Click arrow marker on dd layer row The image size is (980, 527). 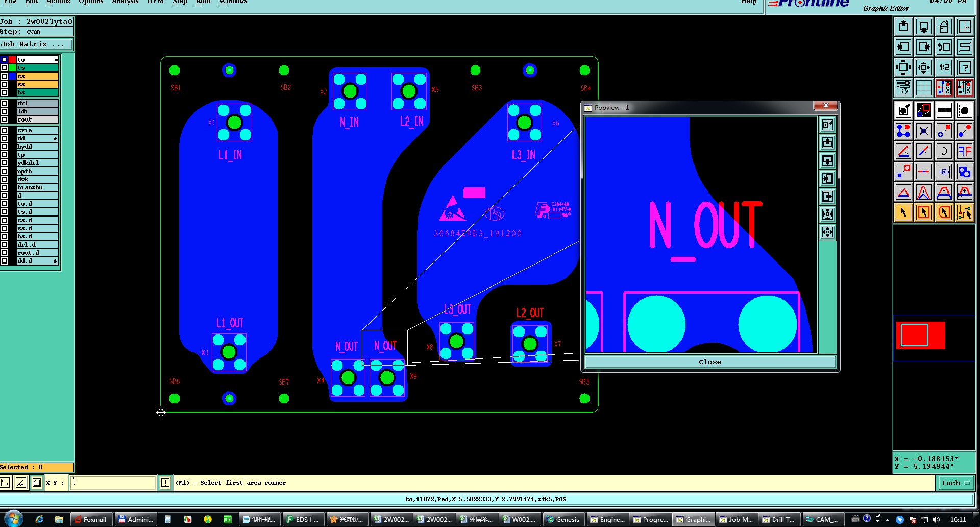tap(55, 138)
